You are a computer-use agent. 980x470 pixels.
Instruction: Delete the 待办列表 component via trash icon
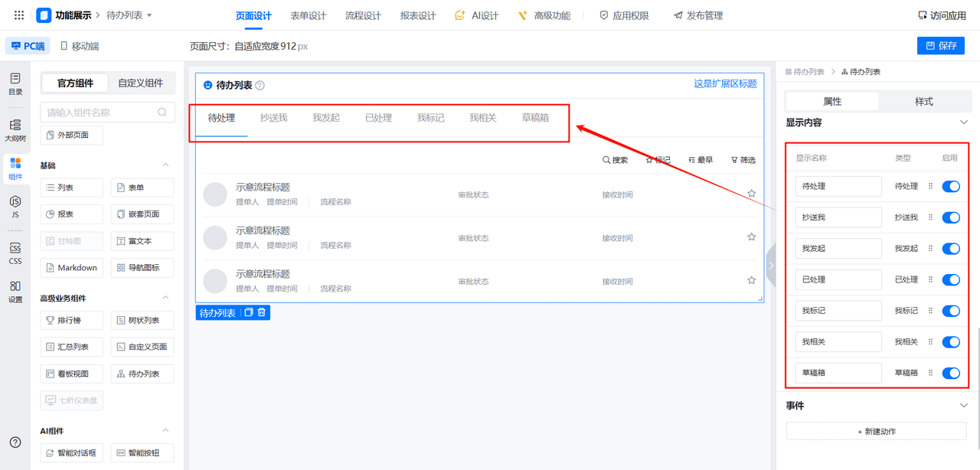pos(262,312)
